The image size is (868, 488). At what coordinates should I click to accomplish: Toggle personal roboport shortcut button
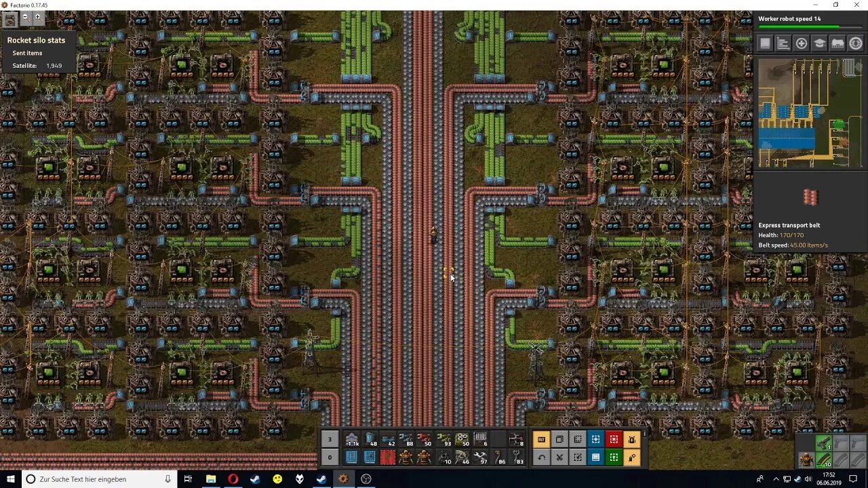point(632,439)
